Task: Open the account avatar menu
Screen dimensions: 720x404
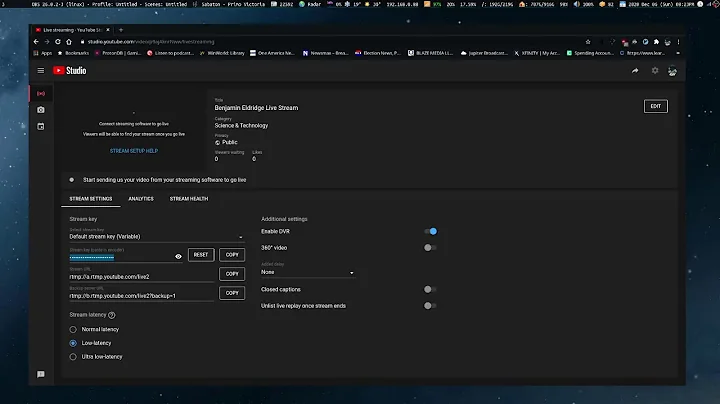Action: point(672,71)
